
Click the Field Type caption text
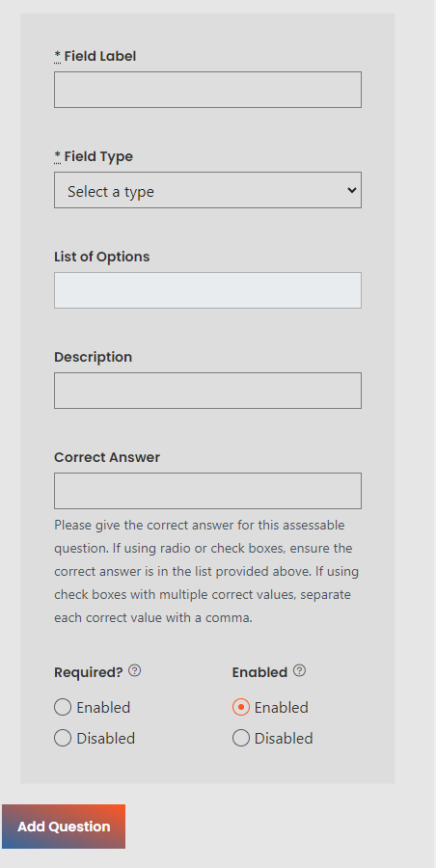(98, 156)
